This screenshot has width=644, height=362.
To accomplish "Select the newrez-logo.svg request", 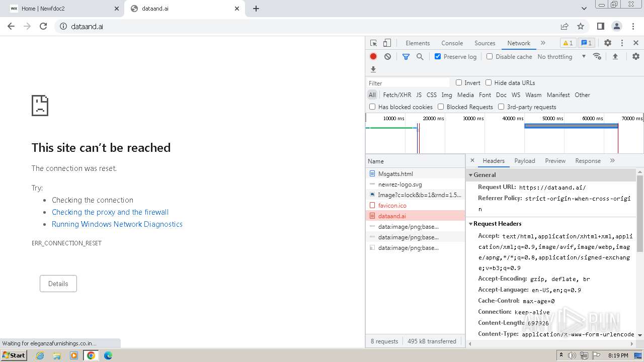I will (x=416, y=185).
